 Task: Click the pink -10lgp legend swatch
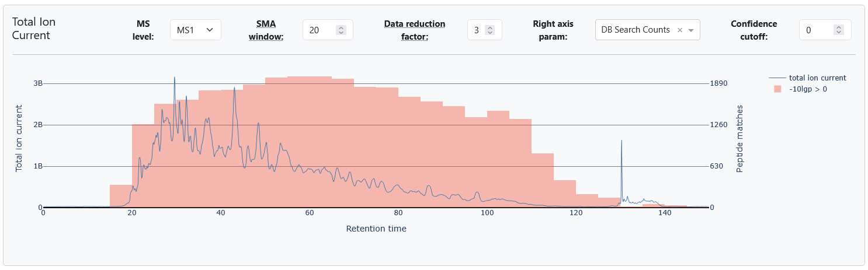[x=777, y=89]
